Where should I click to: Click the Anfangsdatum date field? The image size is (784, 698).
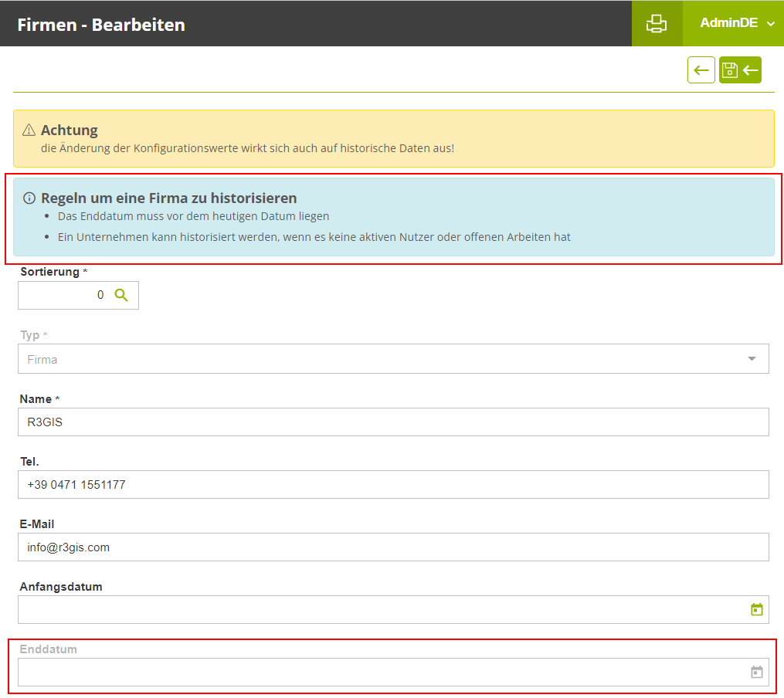click(378, 610)
